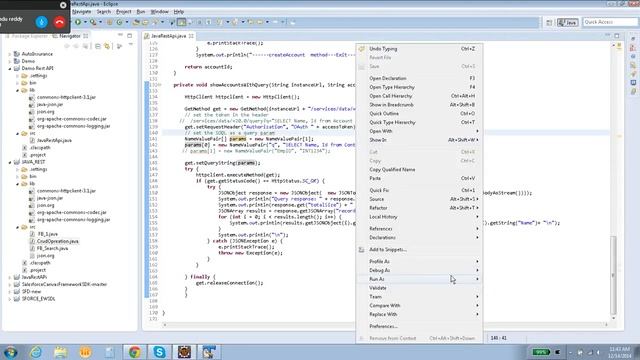
Task: Expand .settings folder under Demo Rest API
Action: pos(18,76)
